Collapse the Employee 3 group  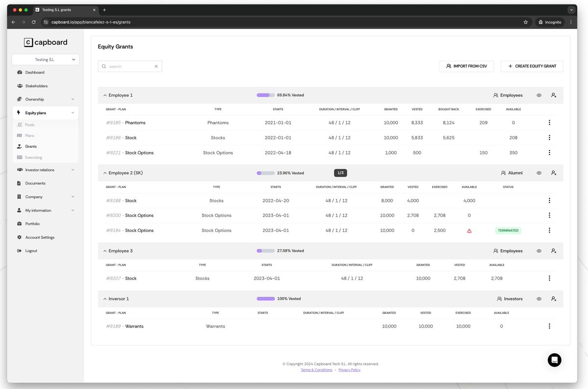point(105,251)
